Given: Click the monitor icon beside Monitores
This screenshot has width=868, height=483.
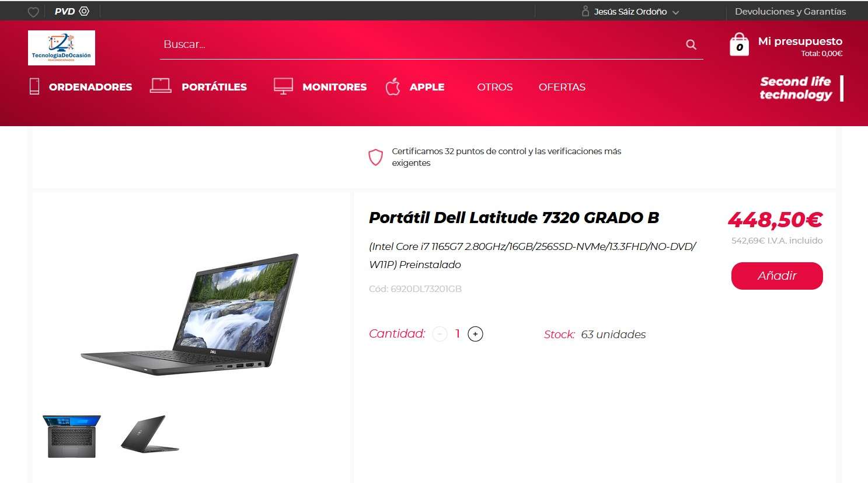Looking at the screenshot, I should [x=283, y=86].
